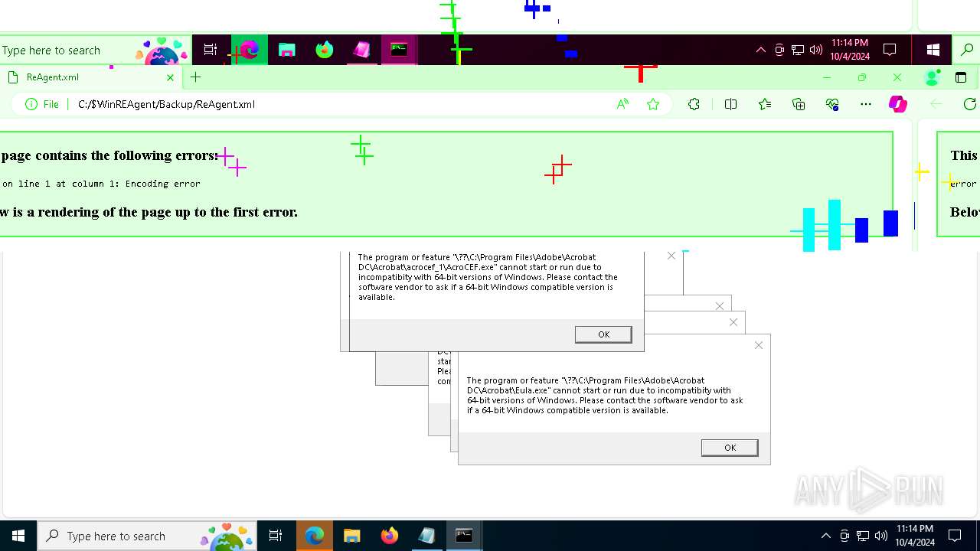Close the dialog stacked two behind the Eula.exe dialog
The width and height of the screenshot is (980, 551).
[x=719, y=306]
